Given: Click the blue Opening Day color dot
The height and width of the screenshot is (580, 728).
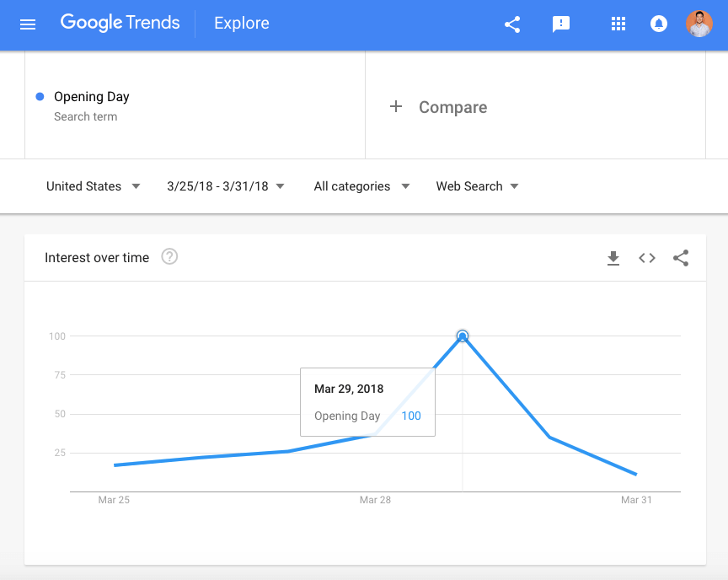Looking at the screenshot, I should 40,97.
